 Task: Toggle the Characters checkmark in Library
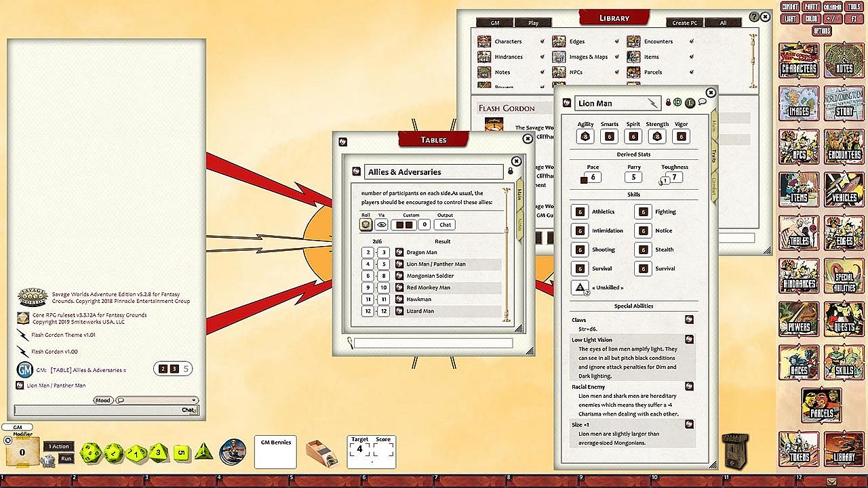coord(542,41)
